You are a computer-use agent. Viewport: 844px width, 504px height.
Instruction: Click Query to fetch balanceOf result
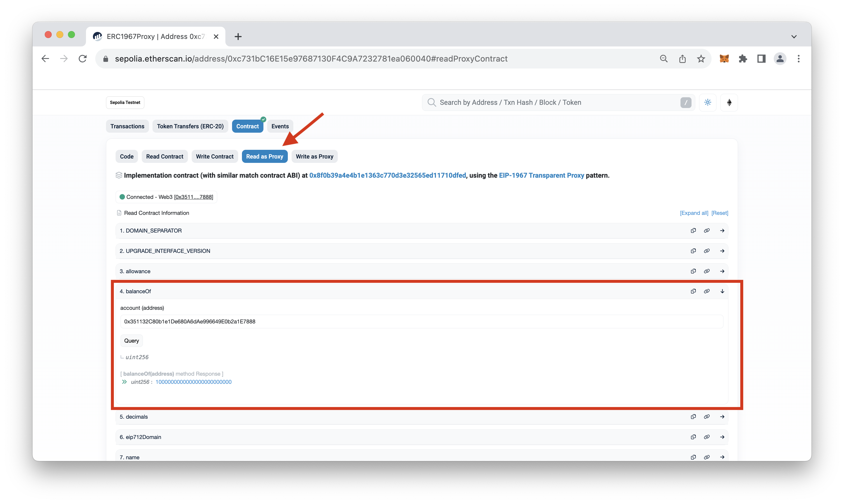pos(131,340)
